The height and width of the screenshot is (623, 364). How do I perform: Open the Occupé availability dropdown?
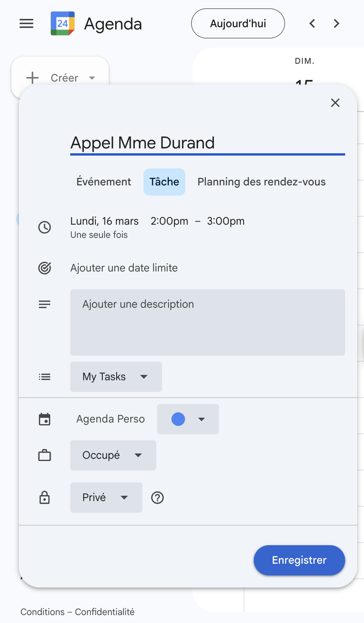(113, 455)
